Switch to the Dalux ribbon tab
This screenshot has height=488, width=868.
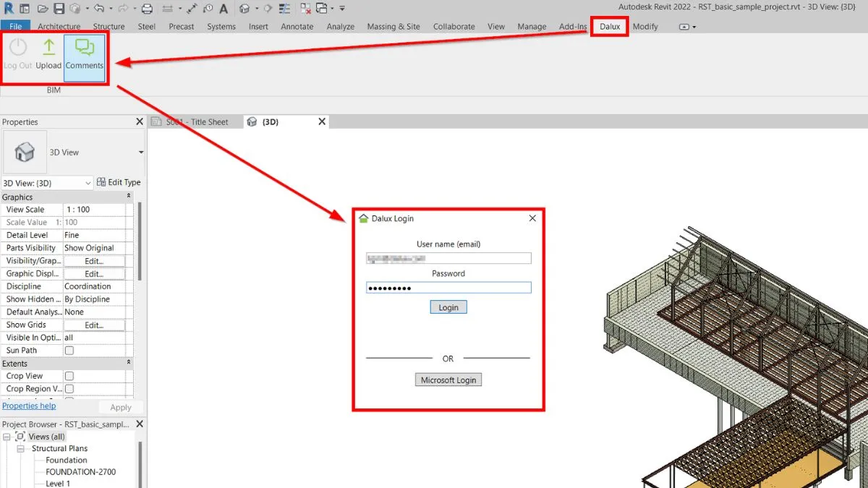(610, 27)
